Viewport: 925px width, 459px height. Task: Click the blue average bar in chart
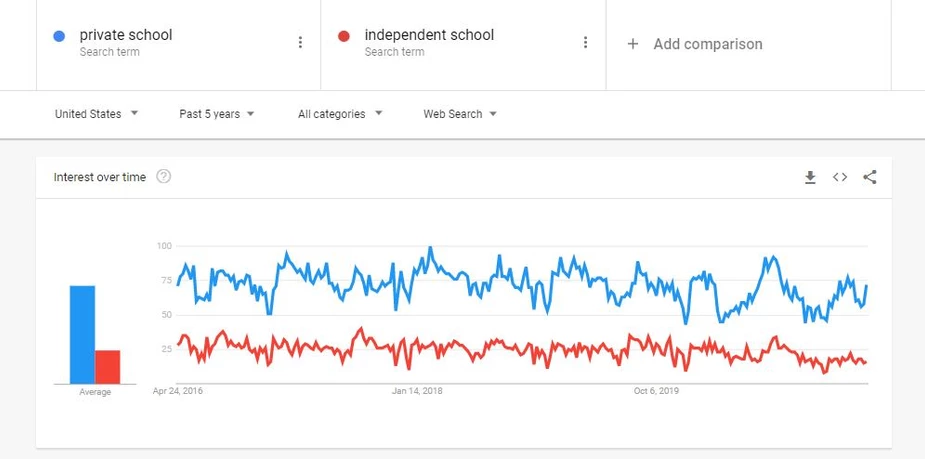[x=83, y=335]
